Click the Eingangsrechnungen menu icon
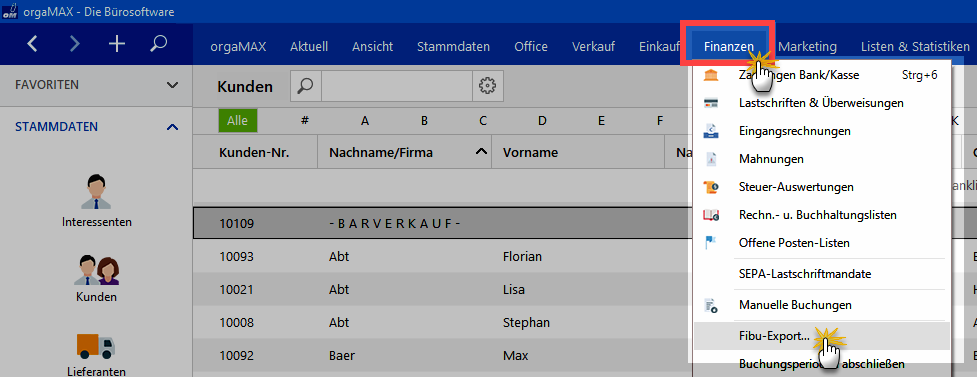Viewport: 977px width, 377px height. [x=710, y=131]
